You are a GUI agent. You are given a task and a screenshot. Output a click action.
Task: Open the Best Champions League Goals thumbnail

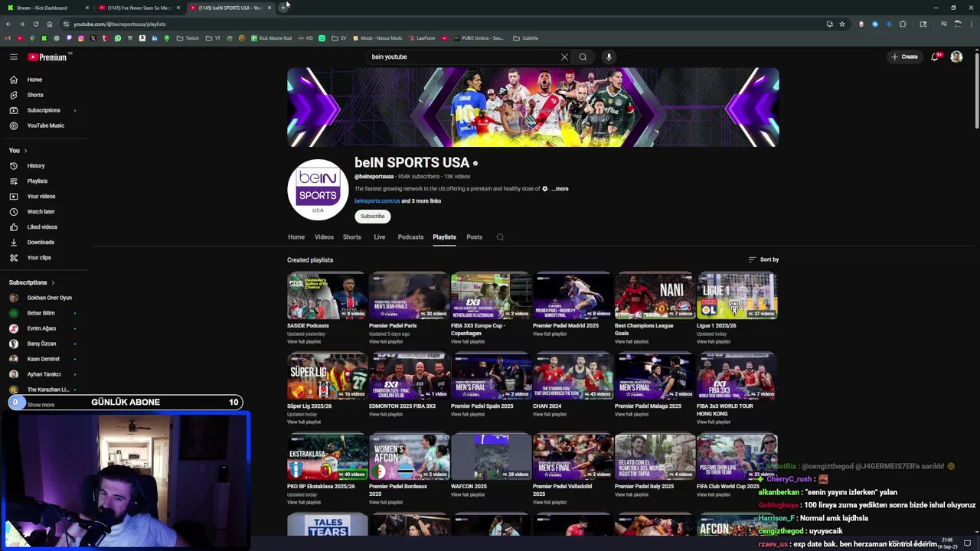point(655,296)
